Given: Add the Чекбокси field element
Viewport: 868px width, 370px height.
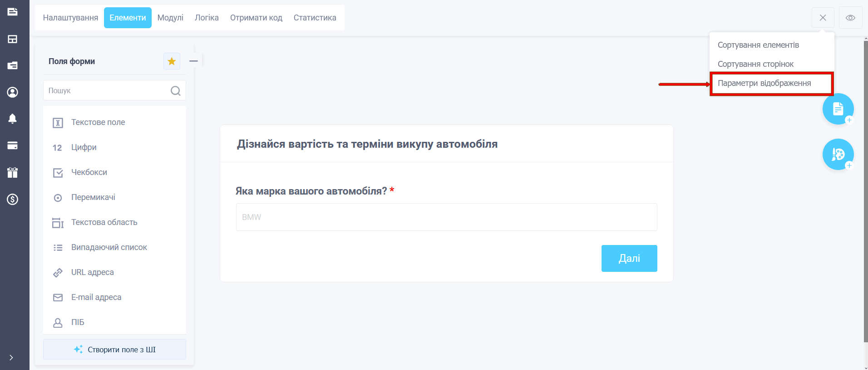Looking at the screenshot, I should [x=114, y=172].
